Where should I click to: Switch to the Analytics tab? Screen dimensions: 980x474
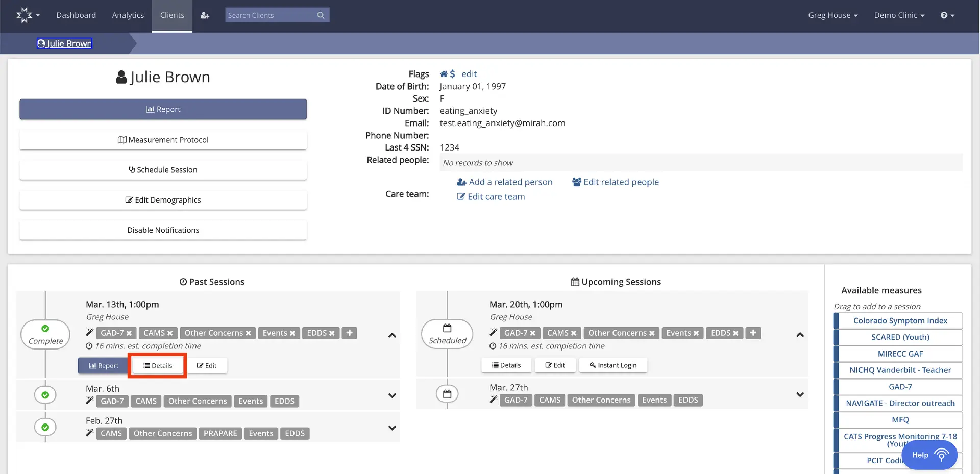click(x=128, y=15)
